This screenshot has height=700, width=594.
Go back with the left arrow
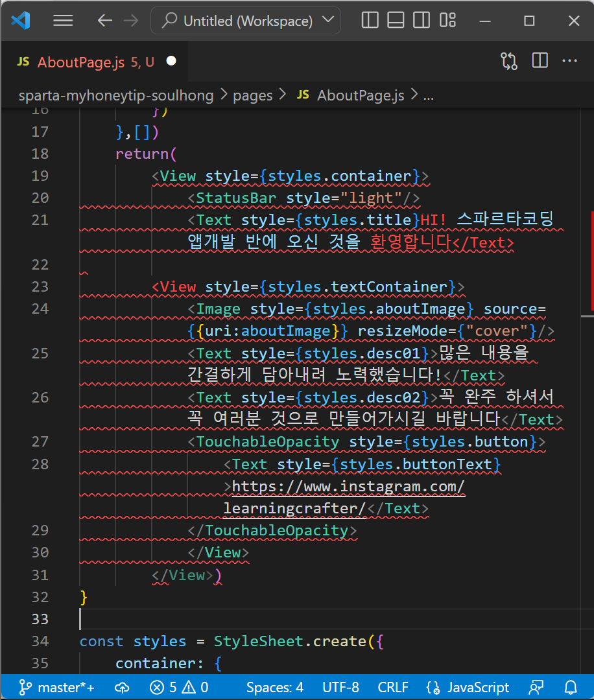[x=105, y=21]
